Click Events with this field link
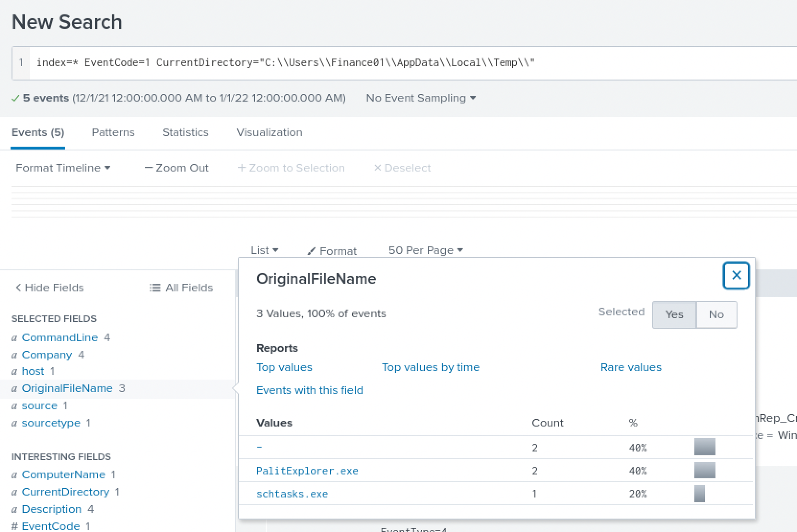Viewport: 797px width, 532px height. pyautogui.click(x=309, y=390)
